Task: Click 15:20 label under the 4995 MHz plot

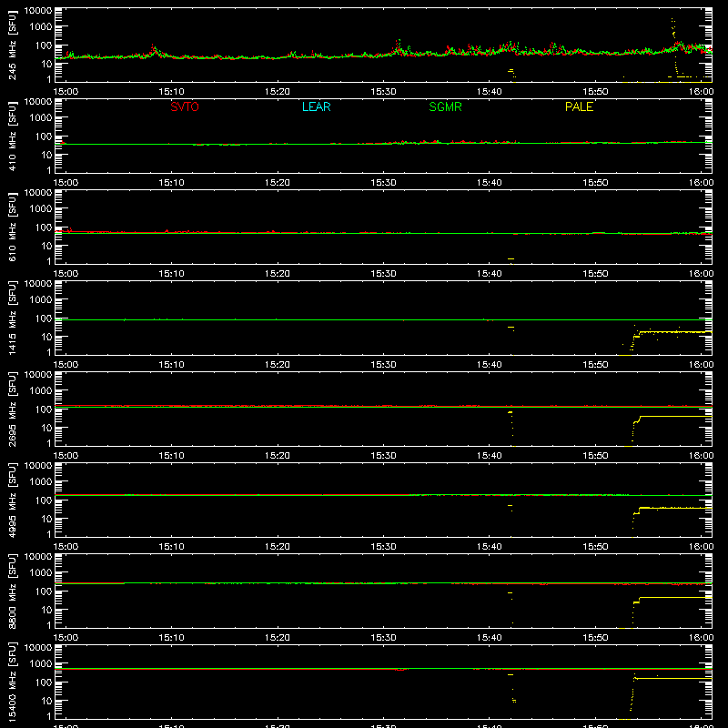Action: tap(278, 547)
